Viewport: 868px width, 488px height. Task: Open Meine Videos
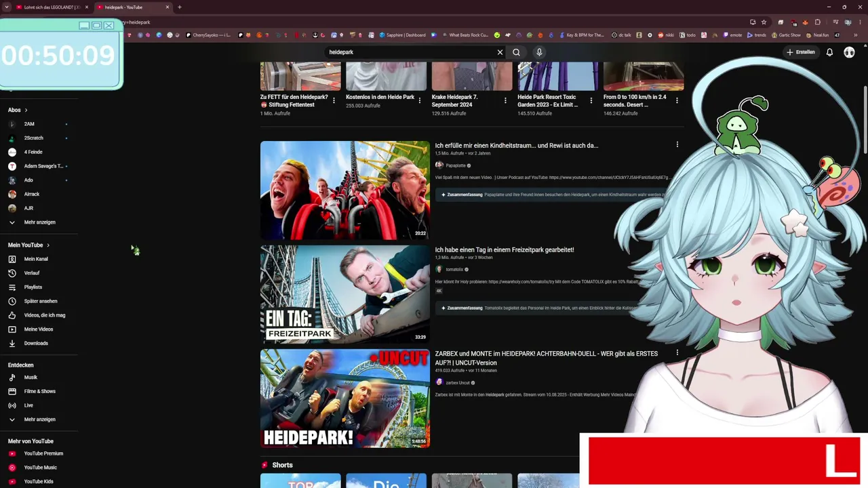click(x=31, y=329)
